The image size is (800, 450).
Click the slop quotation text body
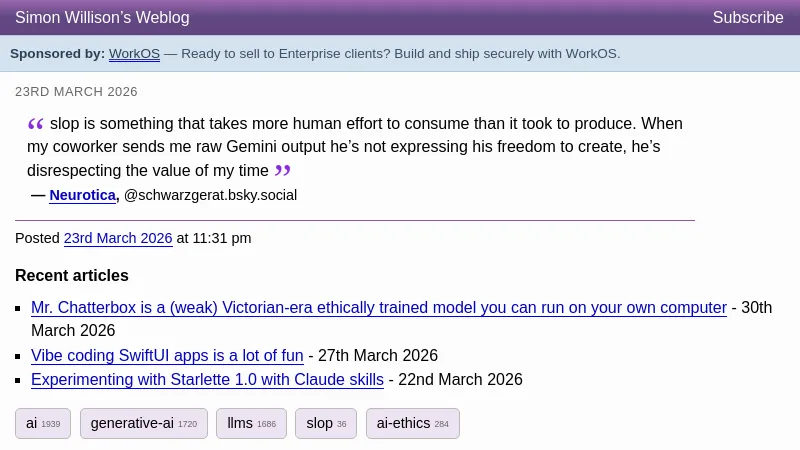click(x=350, y=147)
